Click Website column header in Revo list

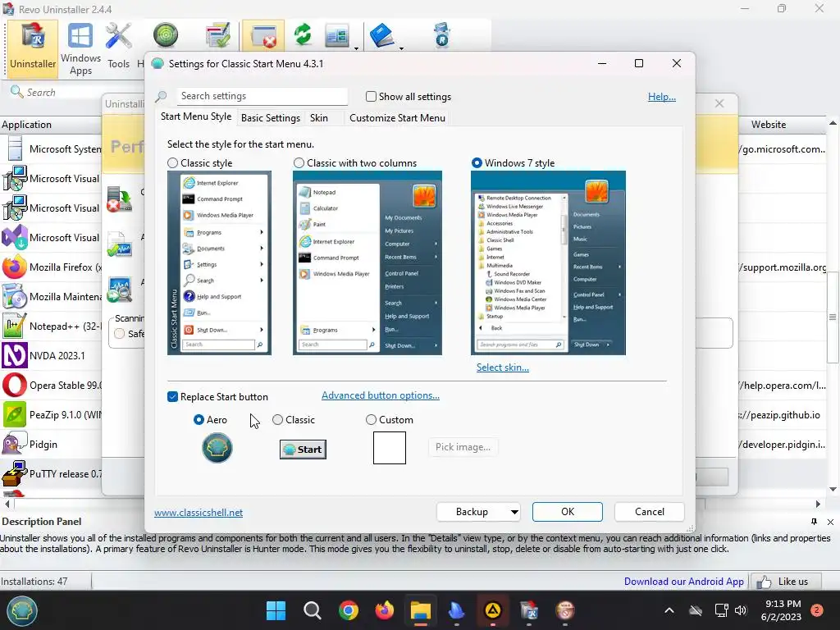pos(769,125)
